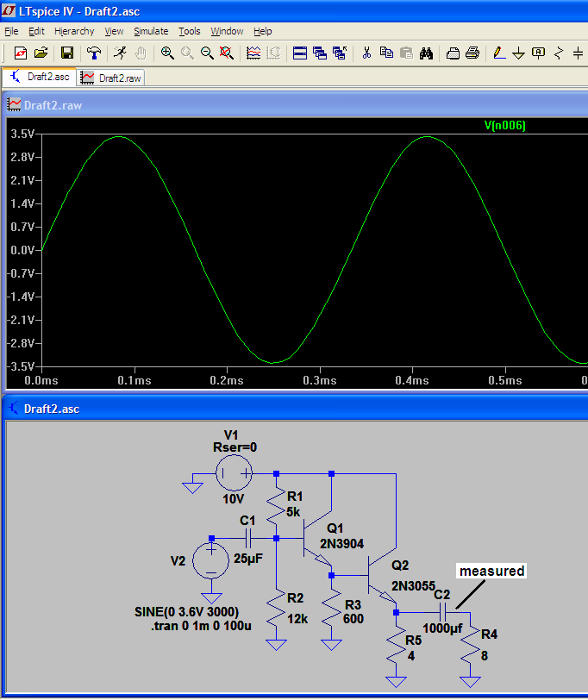Tile windows using the tile icon
The width and height of the screenshot is (588, 700).
[299, 53]
